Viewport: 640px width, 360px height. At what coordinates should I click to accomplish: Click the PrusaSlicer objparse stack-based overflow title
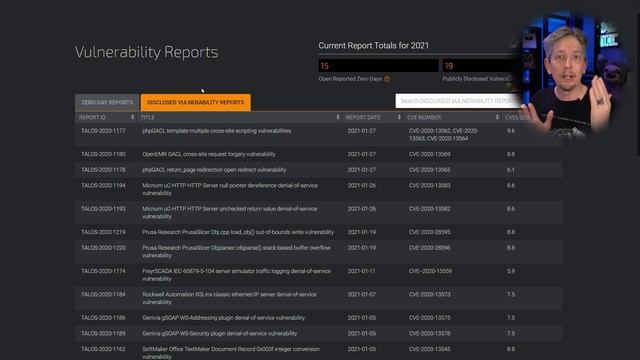[x=236, y=251]
